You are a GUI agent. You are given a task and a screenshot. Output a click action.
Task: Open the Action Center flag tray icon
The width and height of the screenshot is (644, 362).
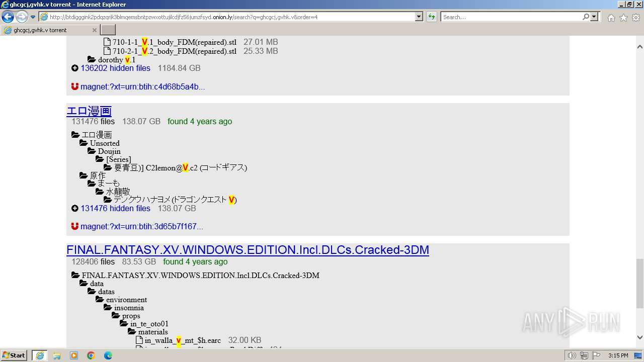596,355
